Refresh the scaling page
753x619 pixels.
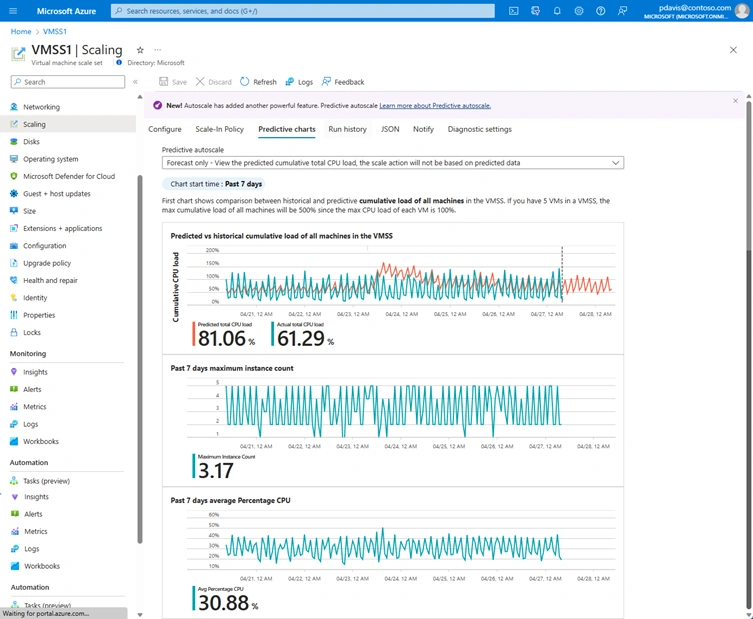coord(258,82)
